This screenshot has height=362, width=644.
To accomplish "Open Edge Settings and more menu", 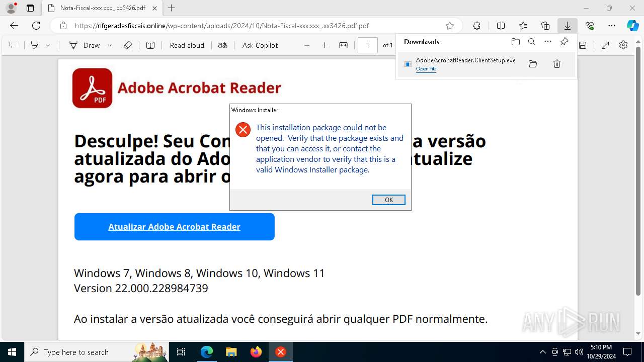I will pyautogui.click(x=612, y=26).
